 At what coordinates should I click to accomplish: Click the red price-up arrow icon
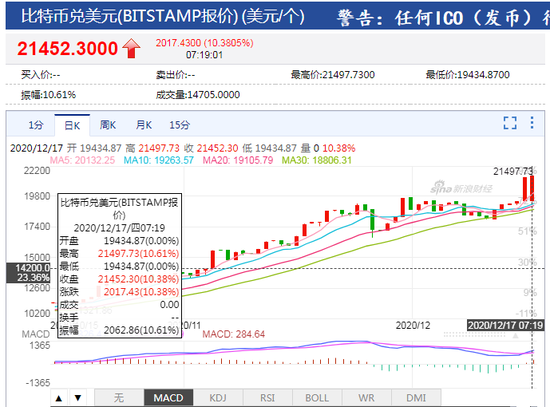point(131,48)
